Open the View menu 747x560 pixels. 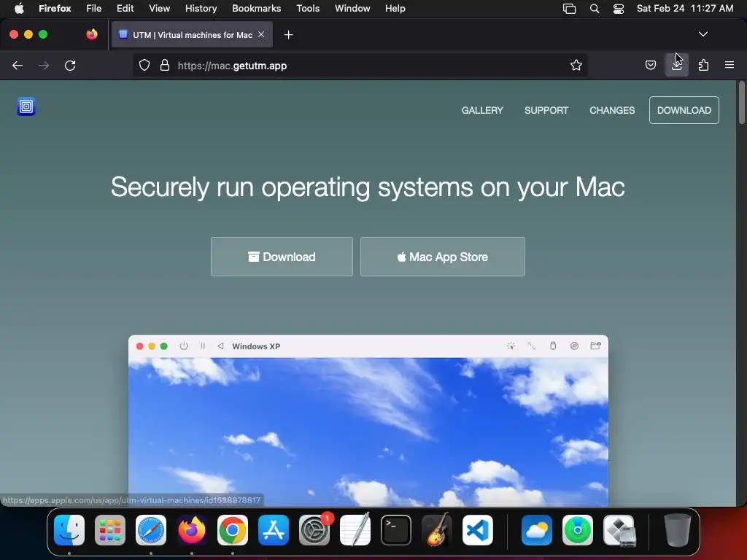[159, 8]
